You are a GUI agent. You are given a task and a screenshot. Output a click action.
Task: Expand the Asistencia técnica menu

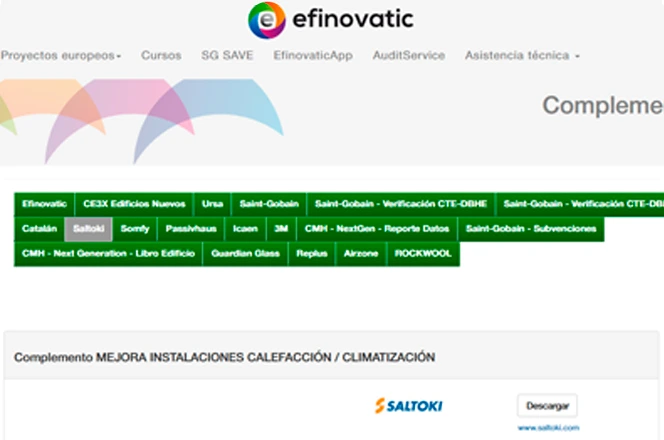coord(522,55)
